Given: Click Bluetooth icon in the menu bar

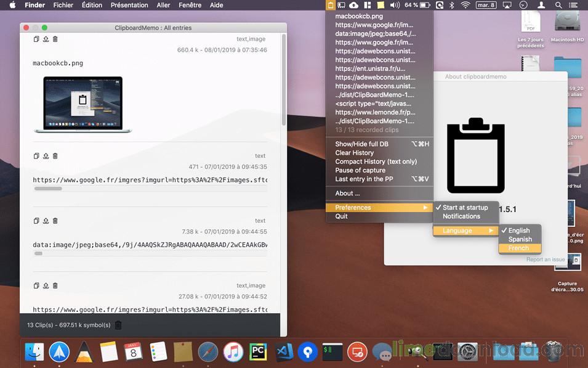Looking at the screenshot, I should click(451, 5).
